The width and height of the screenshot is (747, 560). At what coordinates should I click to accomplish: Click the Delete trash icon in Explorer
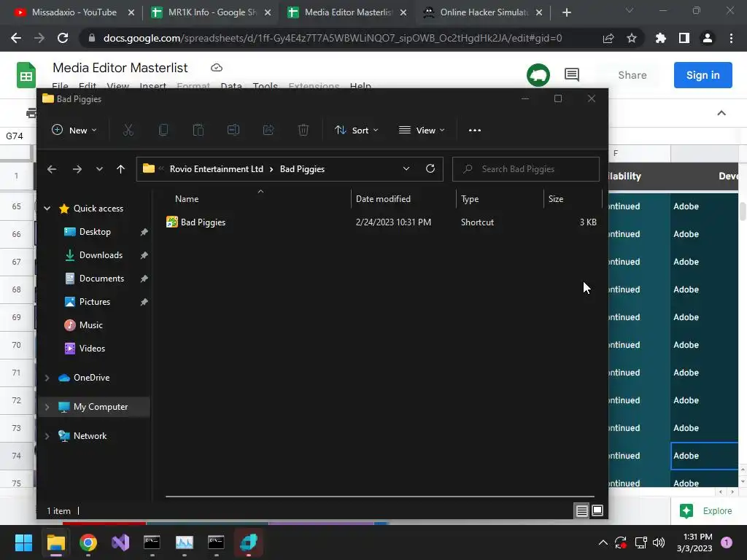click(303, 130)
